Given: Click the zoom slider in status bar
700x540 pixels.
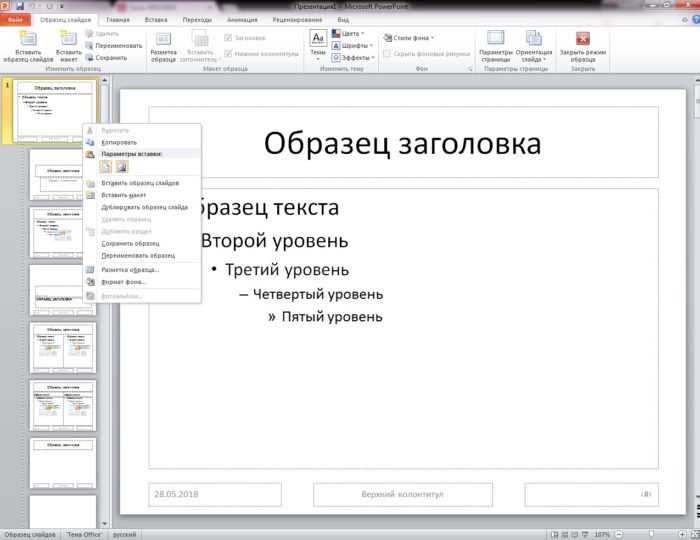Looking at the screenshot, I should pos(651,534).
